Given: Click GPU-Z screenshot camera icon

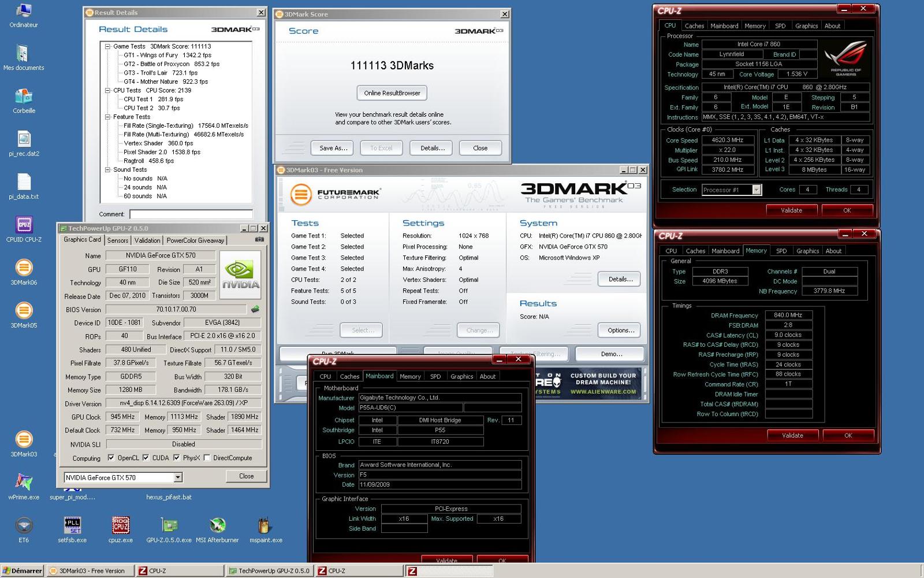Looking at the screenshot, I should pyautogui.click(x=260, y=239).
